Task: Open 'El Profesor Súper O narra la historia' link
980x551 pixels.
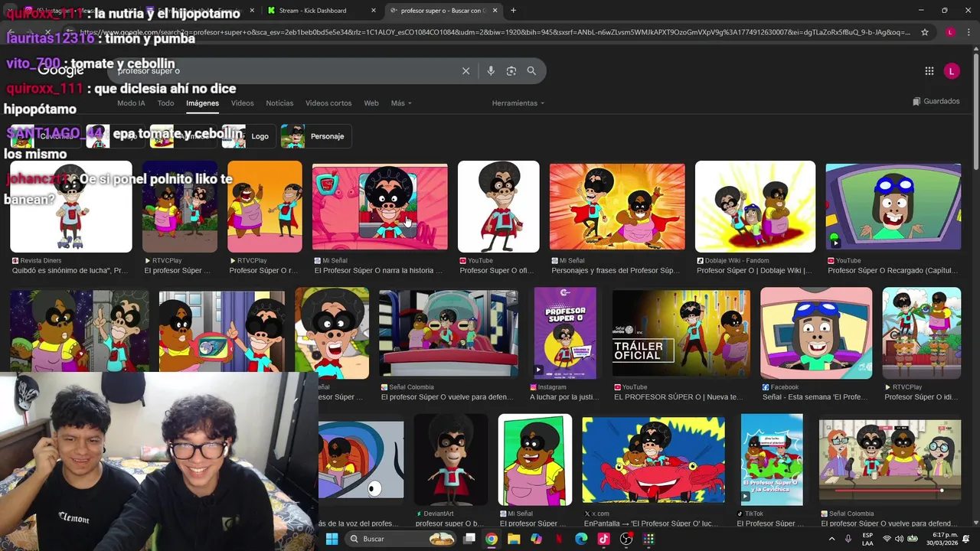Action: pyautogui.click(x=378, y=271)
